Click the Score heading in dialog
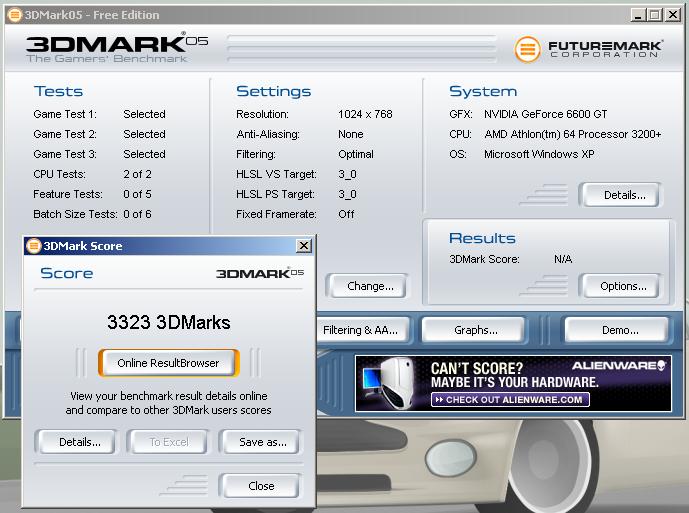The image size is (689, 513). point(66,273)
